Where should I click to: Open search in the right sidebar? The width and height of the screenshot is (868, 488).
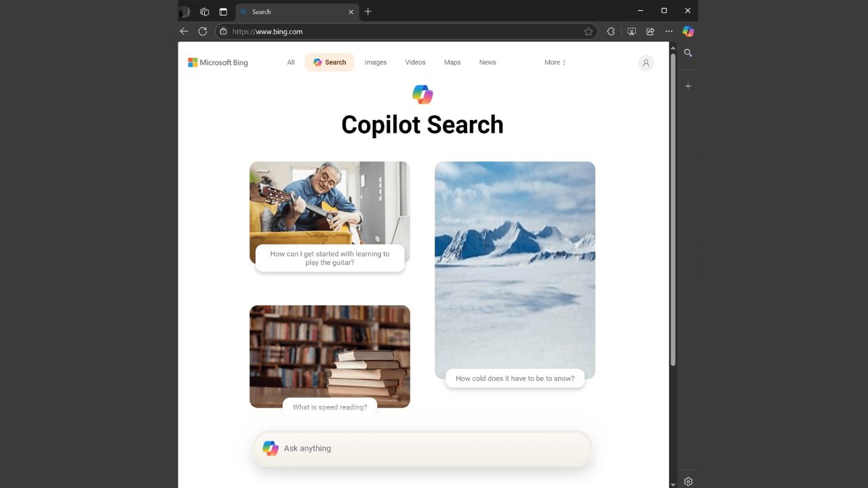tap(688, 53)
